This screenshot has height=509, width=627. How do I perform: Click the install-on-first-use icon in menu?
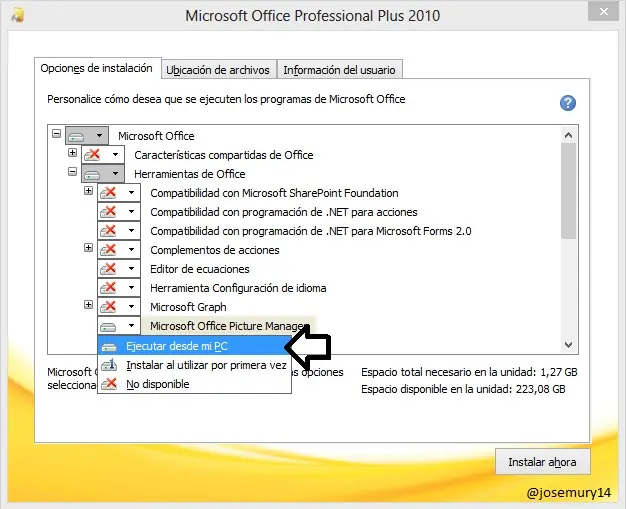(x=109, y=365)
